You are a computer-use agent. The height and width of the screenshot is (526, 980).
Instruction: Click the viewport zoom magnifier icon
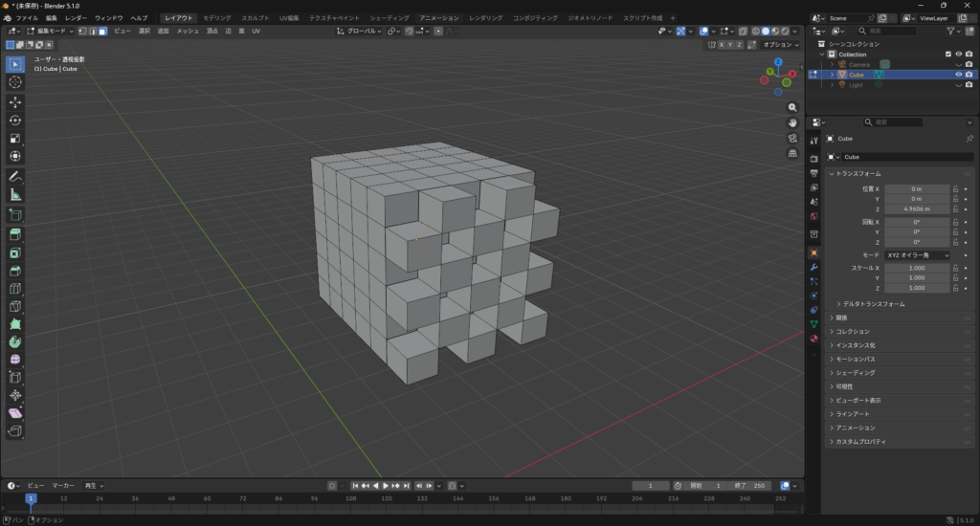pyautogui.click(x=793, y=108)
